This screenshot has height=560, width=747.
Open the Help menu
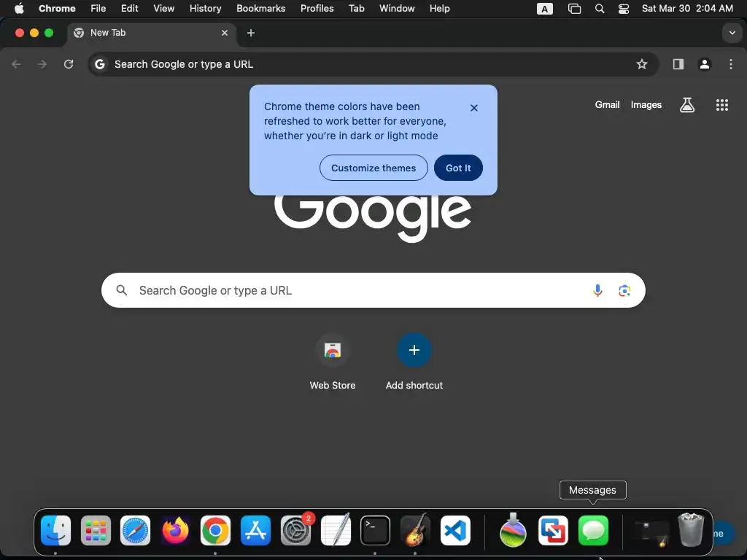pos(439,9)
